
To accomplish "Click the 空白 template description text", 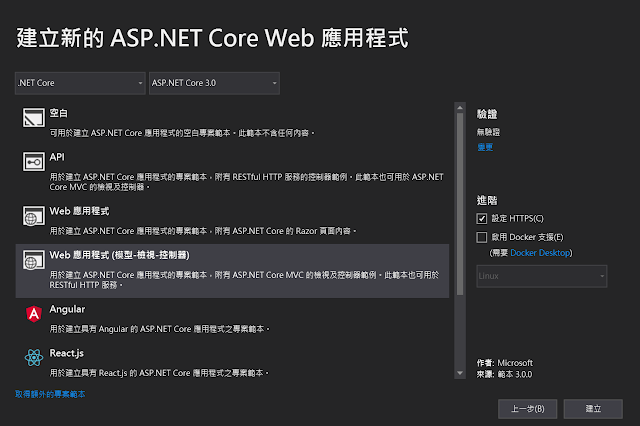I will tap(182, 133).
